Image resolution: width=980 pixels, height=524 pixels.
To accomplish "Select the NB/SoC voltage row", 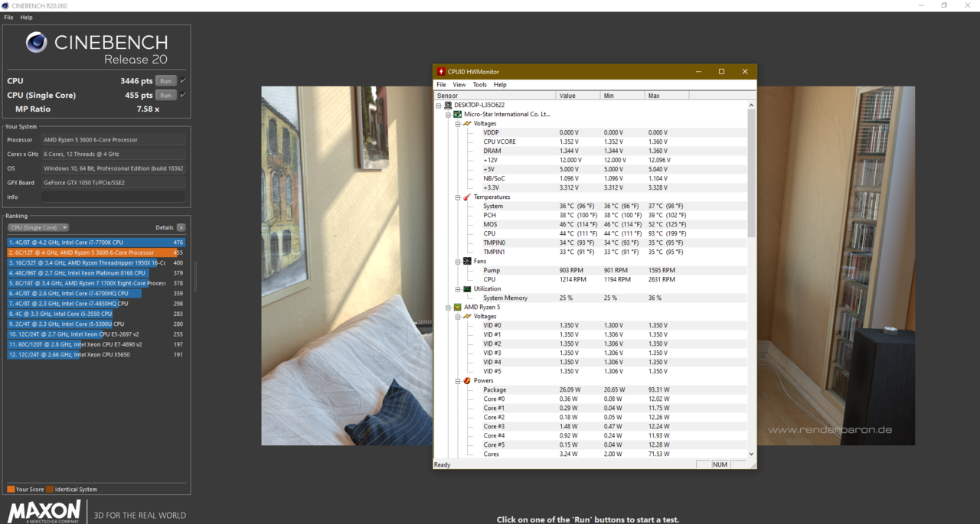I will click(590, 178).
